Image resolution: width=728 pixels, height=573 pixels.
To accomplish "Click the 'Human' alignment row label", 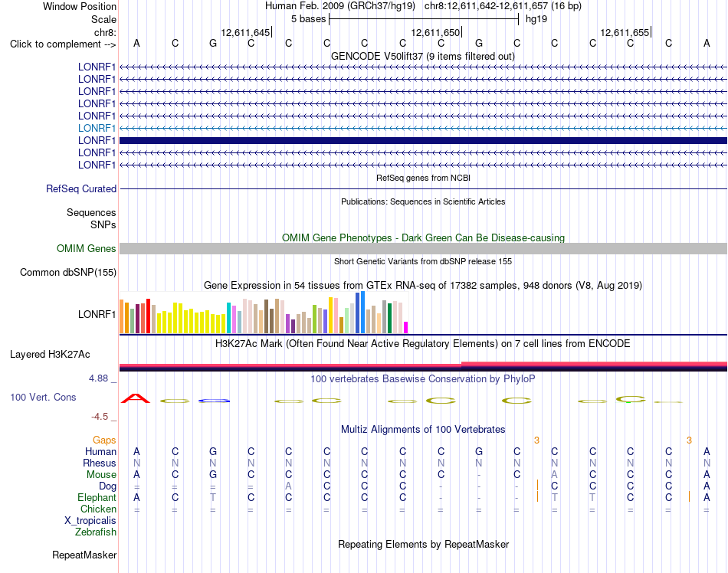I will click(100, 451).
